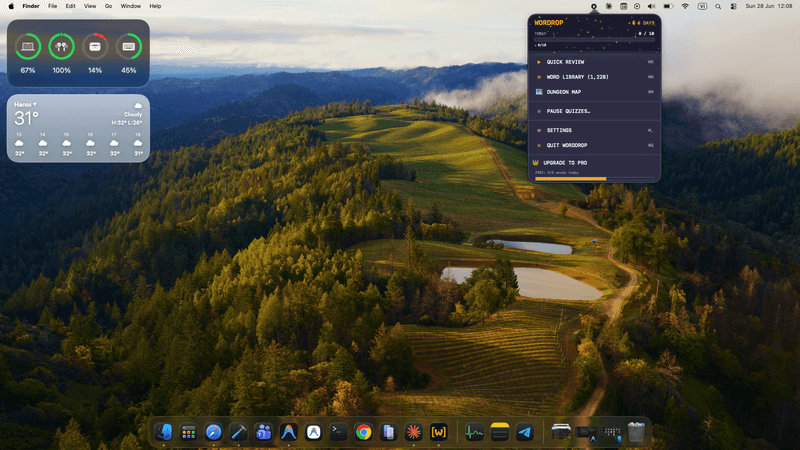Open Spotlight search

point(718,7)
